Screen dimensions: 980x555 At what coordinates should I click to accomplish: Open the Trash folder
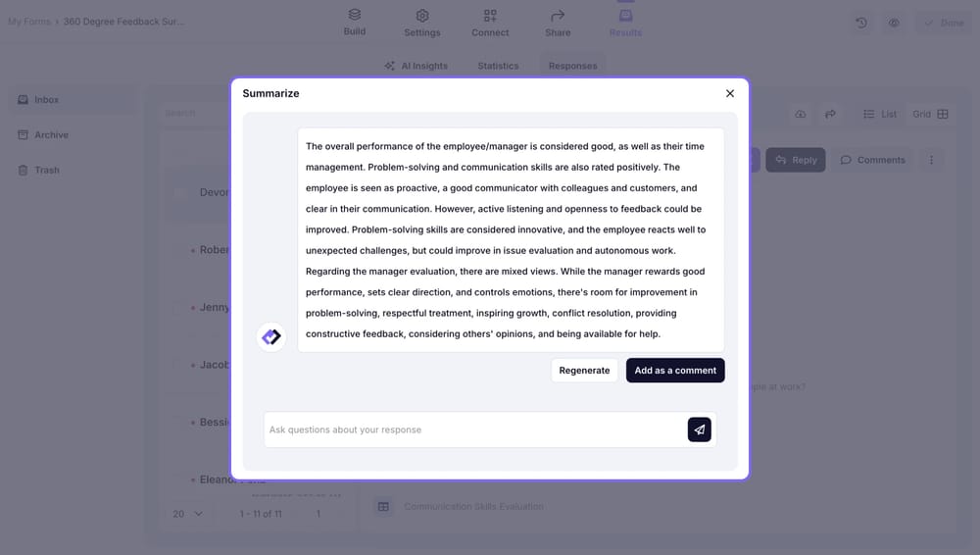(x=46, y=171)
